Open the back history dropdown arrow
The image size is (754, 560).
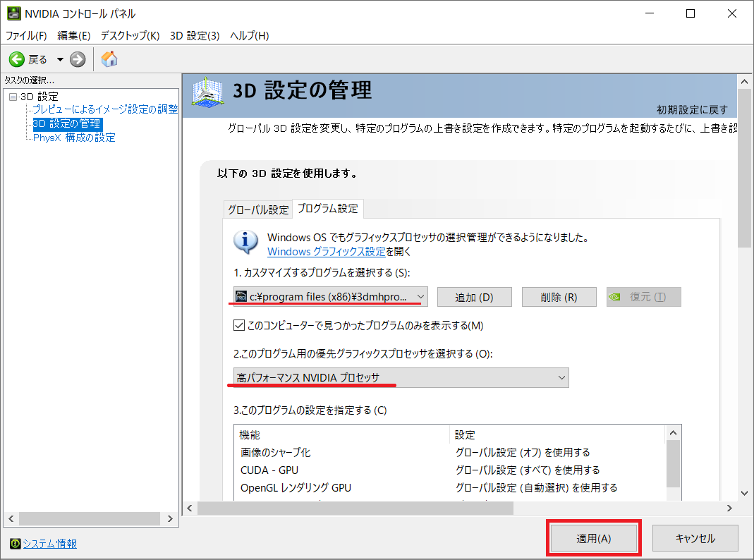pos(60,60)
